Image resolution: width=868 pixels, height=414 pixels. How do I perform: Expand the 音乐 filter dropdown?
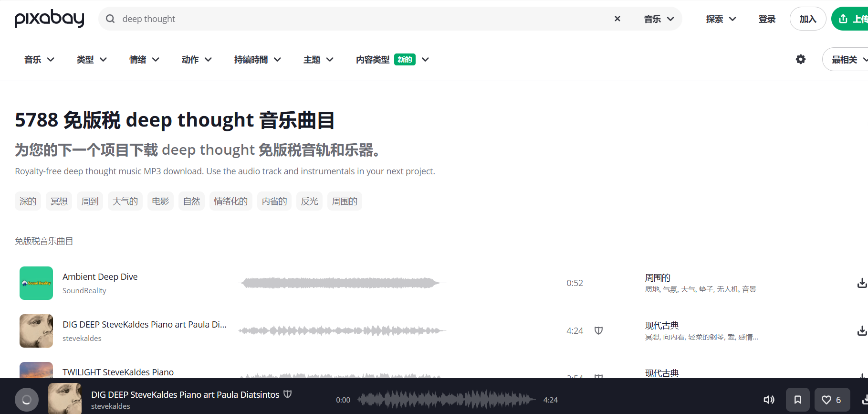pyautogui.click(x=39, y=59)
